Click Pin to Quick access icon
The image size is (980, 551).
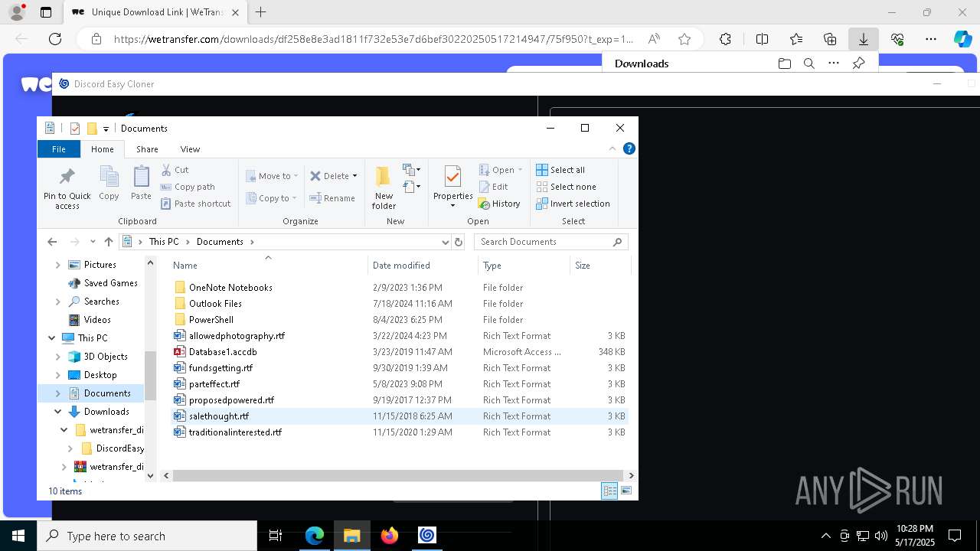click(67, 188)
